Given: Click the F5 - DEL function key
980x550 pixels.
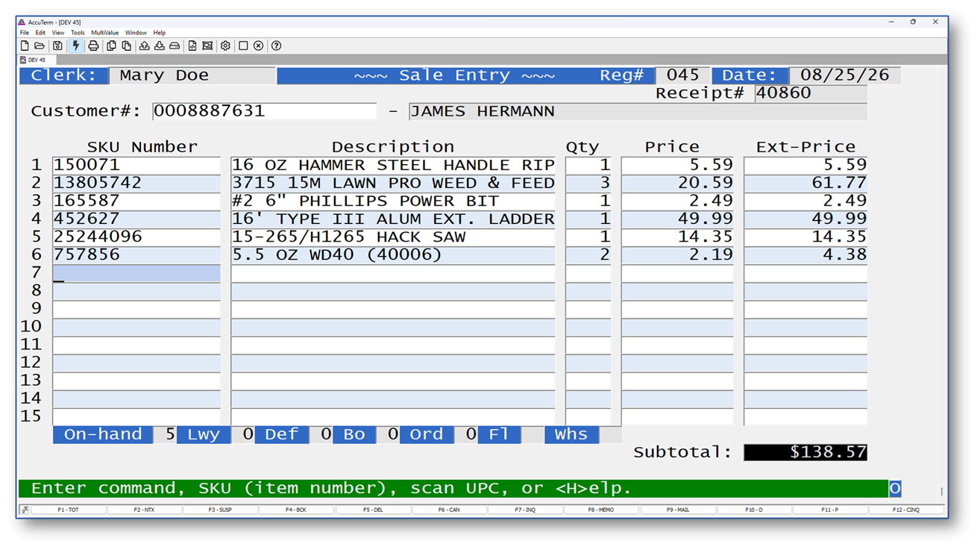Looking at the screenshot, I should click(x=373, y=510).
